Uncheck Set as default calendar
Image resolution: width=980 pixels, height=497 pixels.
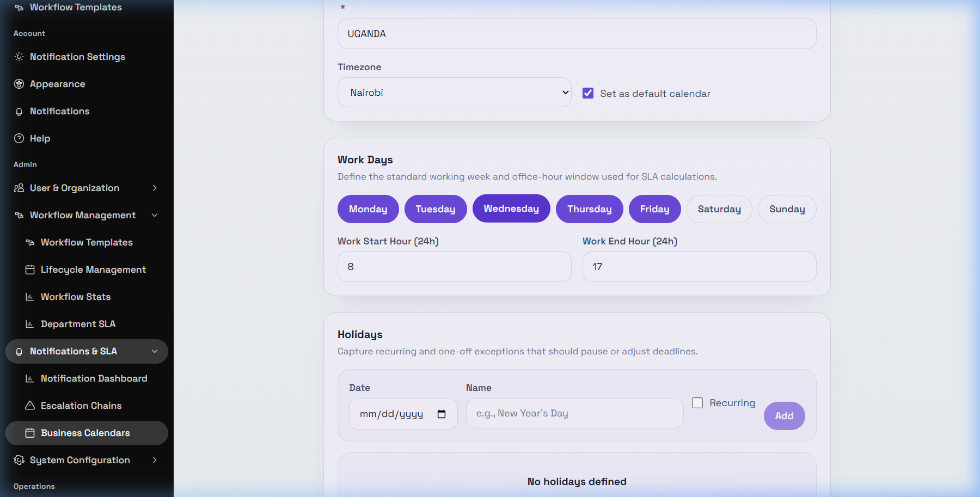(x=588, y=93)
